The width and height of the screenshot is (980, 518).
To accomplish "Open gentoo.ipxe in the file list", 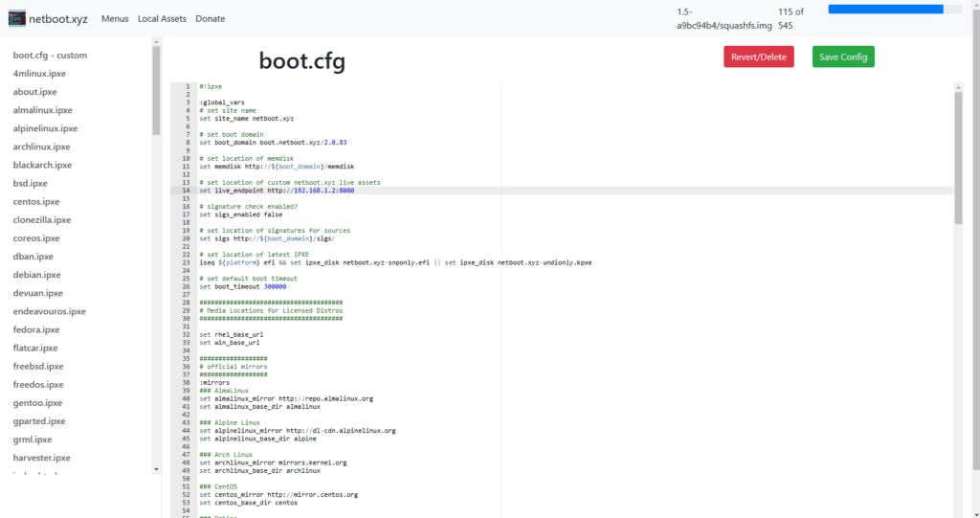I will tap(37, 403).
